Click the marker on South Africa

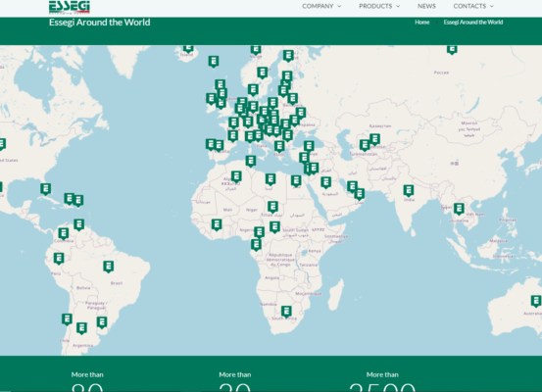286,312
